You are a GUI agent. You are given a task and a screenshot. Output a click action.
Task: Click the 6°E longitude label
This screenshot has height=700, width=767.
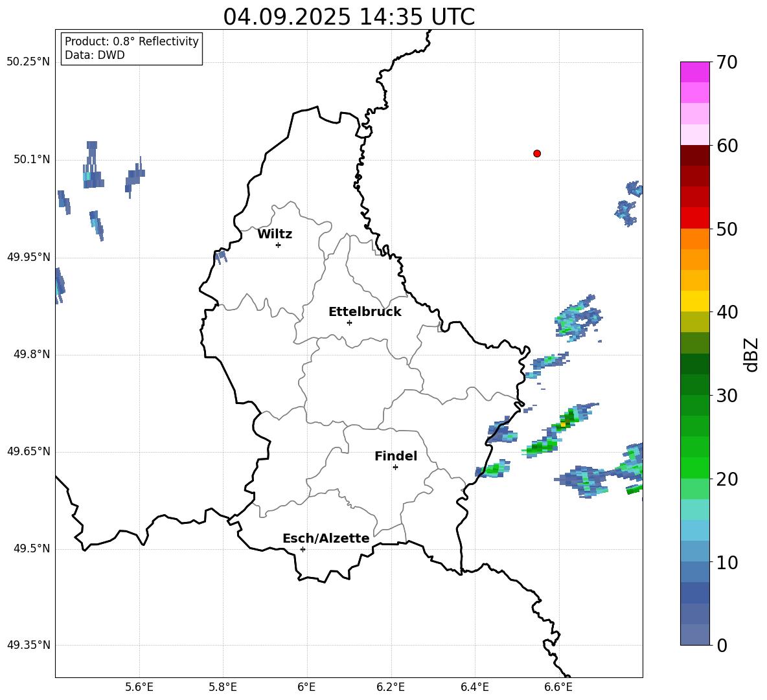coord(306,687)
